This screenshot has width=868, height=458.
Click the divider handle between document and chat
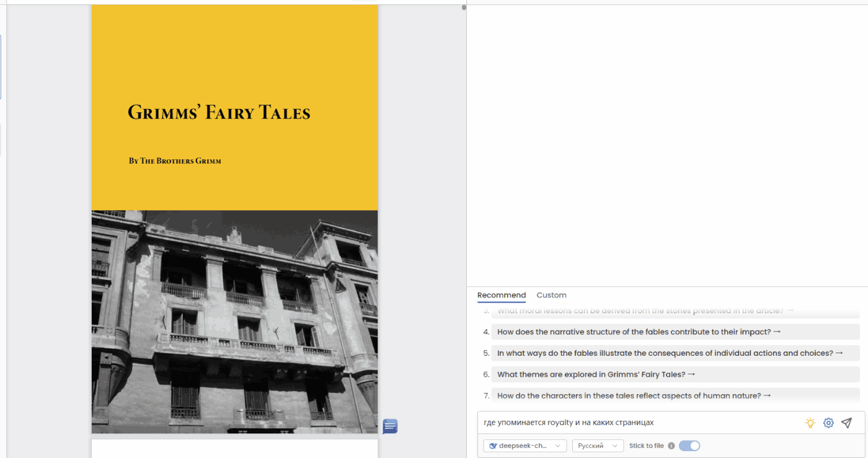464,8
